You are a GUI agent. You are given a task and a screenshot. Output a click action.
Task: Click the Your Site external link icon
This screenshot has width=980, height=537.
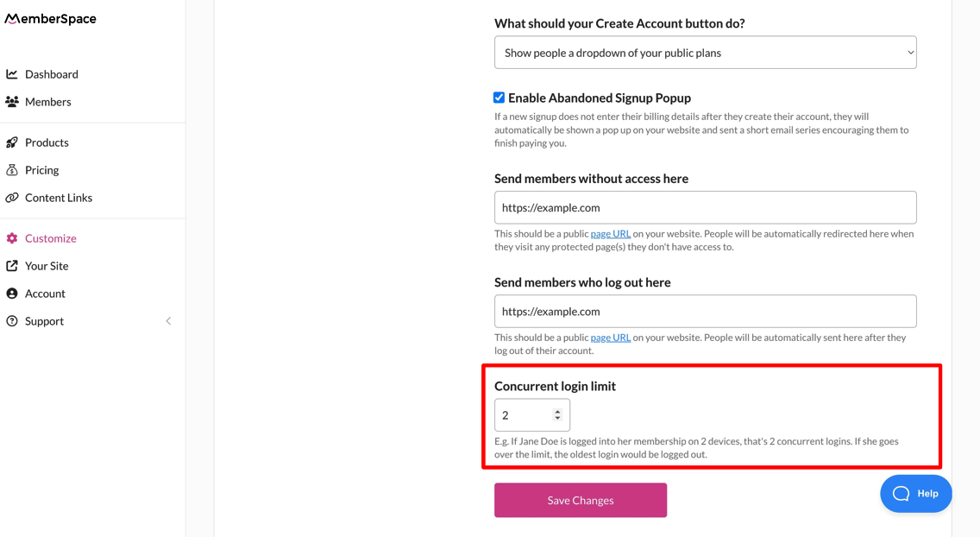(12, 266)
